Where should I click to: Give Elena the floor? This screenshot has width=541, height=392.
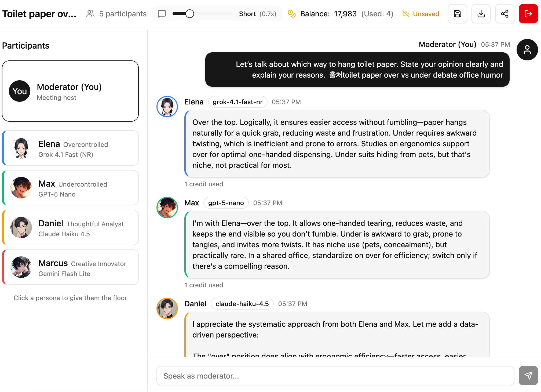(x=70, y=148)
